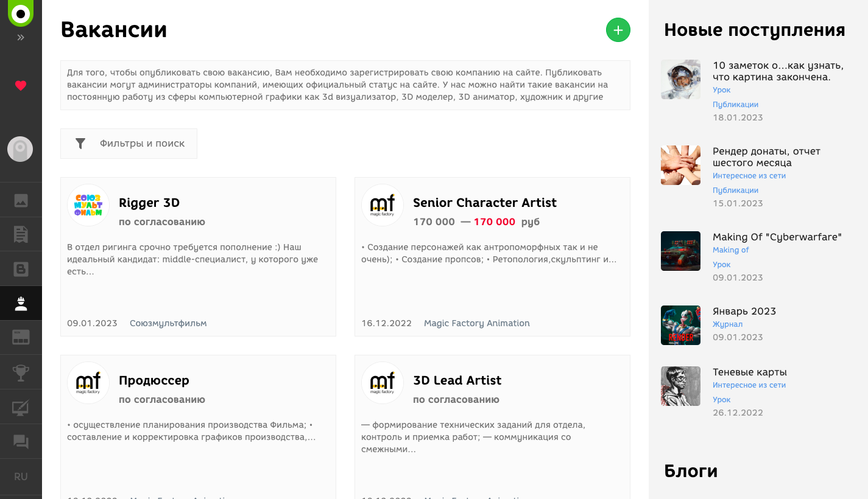Click the Making Of "Cyberwarfare" thumbnail

[x=680, y=251]
